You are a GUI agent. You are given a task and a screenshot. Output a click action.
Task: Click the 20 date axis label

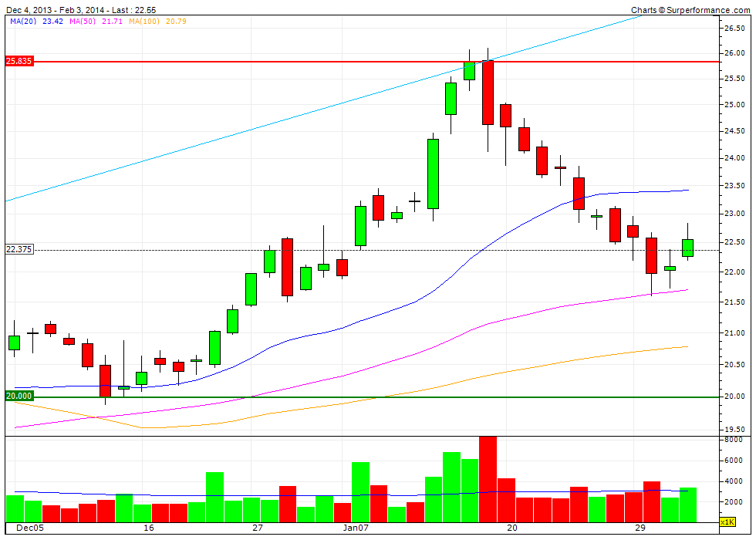coord(512,528)
